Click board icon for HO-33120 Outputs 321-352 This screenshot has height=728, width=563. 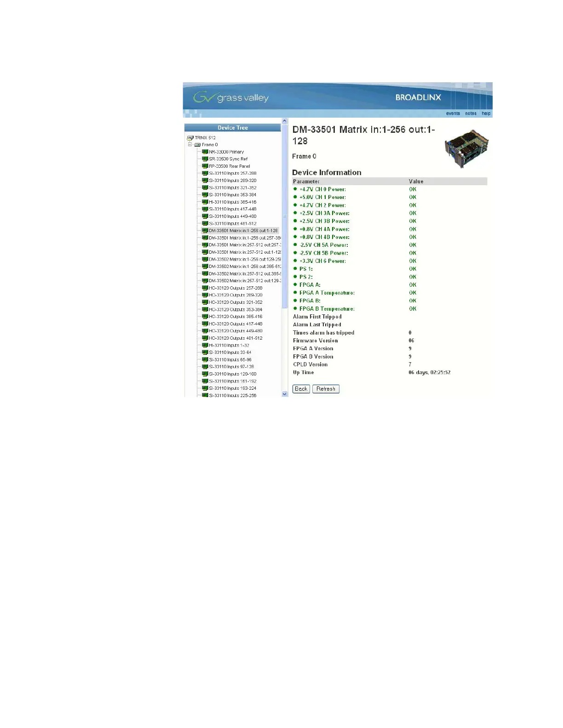click(205, 302)
